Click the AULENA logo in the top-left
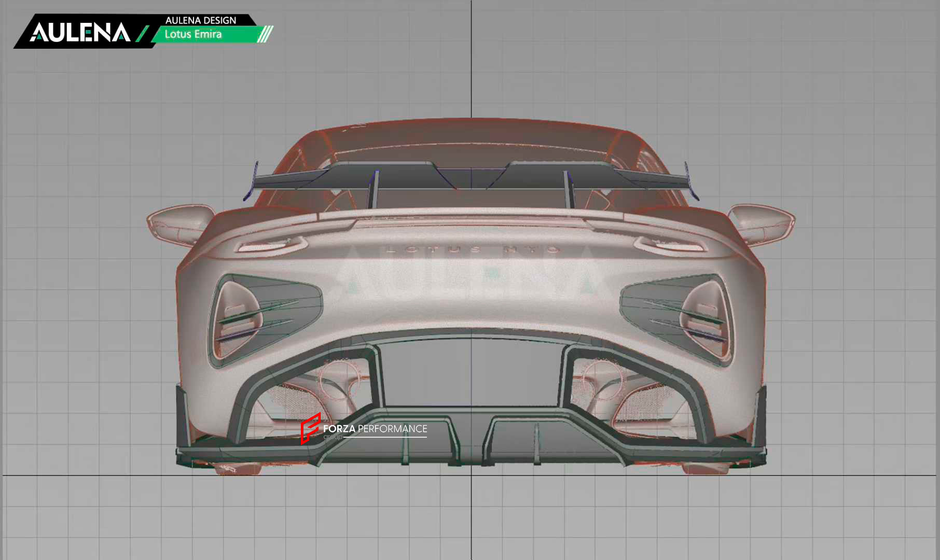The image size is (940, 560). [x=79, y=32]
